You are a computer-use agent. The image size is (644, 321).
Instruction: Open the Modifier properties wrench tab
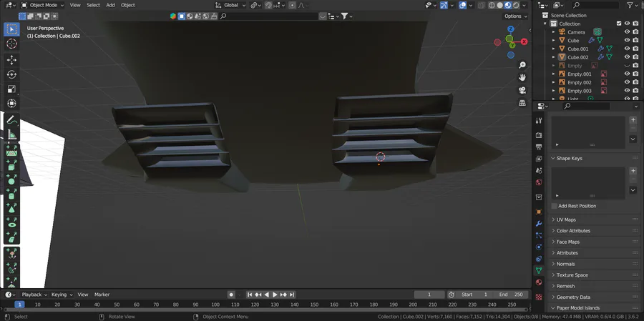tap(539, 224)
